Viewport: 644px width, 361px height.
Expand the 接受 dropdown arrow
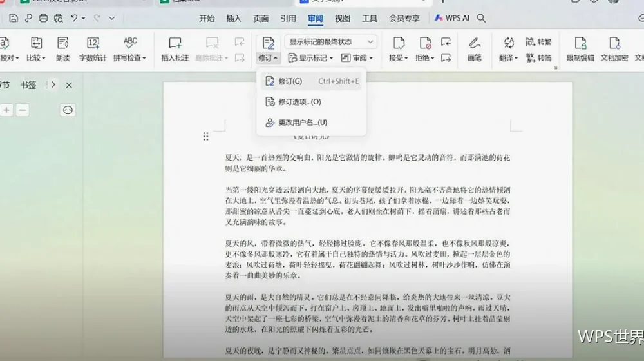point(406,58)
